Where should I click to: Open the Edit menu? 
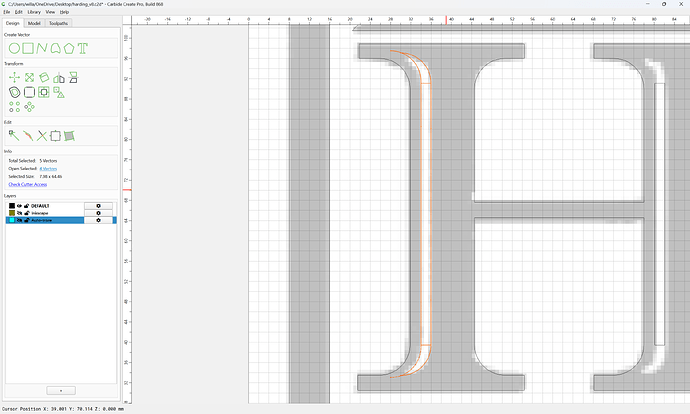pos(18,12)
